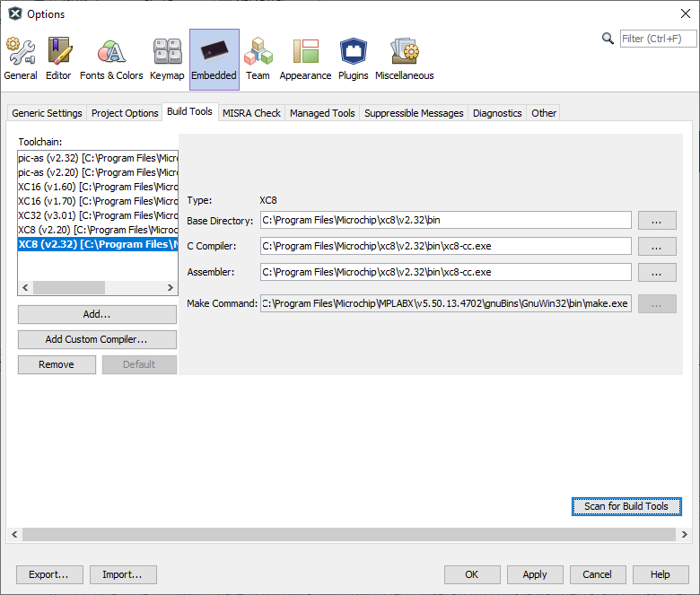Click the Filter search field
Image resolution: width=700 pixels, height=595 pixels.
[658, 39]
